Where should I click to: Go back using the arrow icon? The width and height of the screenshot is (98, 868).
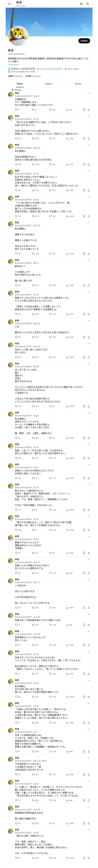9,4
